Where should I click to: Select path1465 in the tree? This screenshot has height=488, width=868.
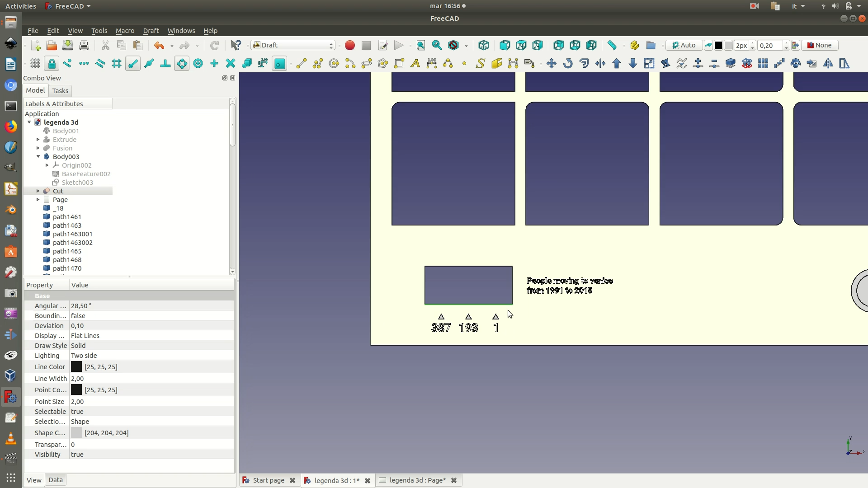click(67, 251)
